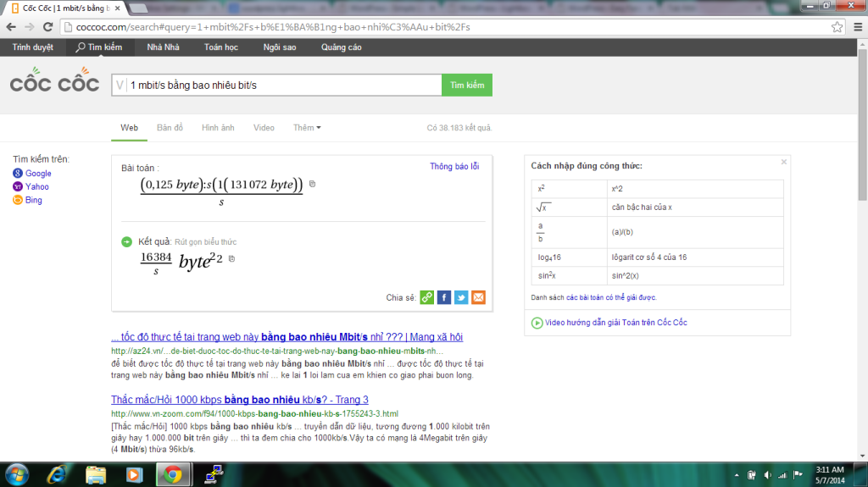Click the volume icon in system tray
868x487 pixels.
tap(767, 475)
